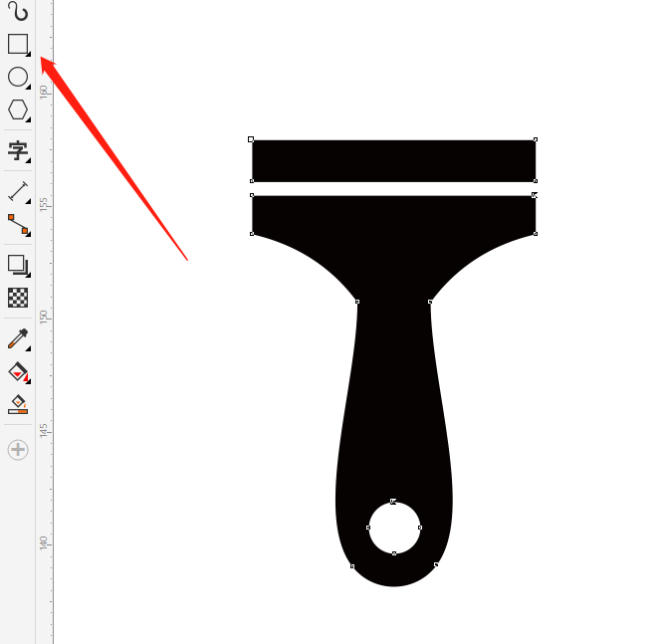
Task: Select bottom-right node of upper rectangle
Action: click(x=536, y=181)
